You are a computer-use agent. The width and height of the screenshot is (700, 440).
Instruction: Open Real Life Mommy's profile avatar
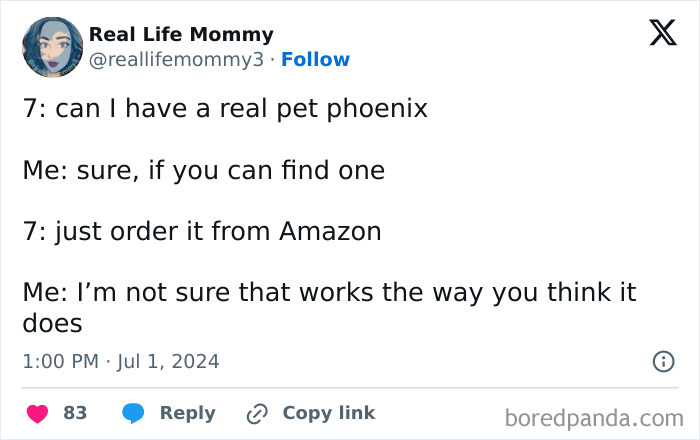click(52, 47)
